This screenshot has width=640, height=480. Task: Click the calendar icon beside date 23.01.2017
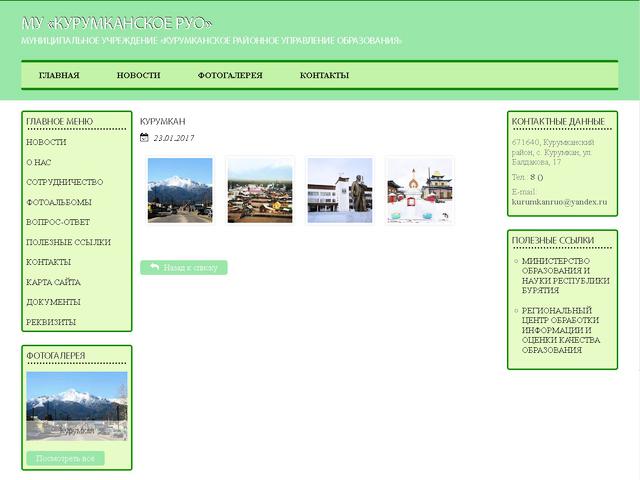(145, 138)
